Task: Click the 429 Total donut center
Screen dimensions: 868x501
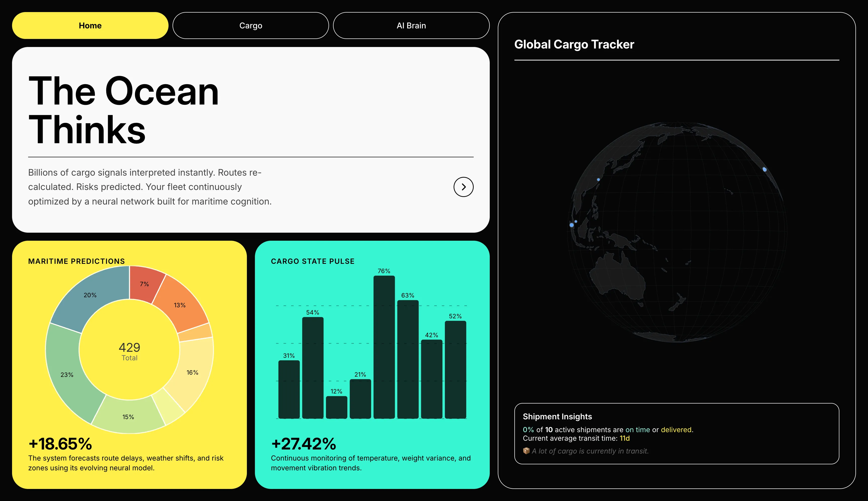Action: point(129,351)
